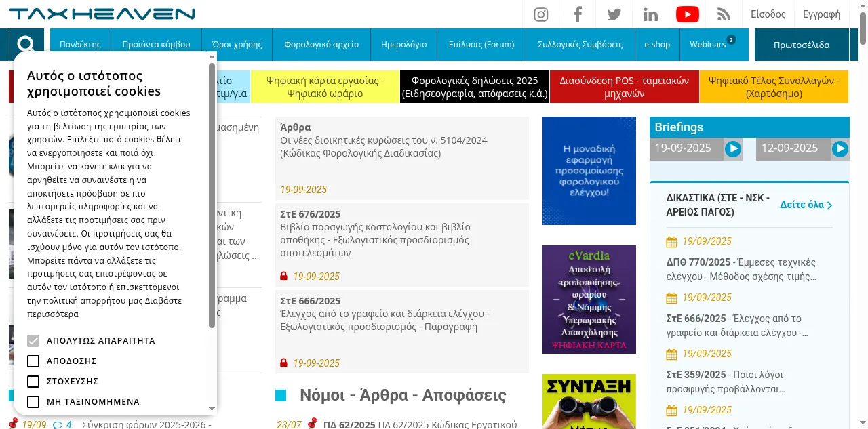Click the 19-09-2025 briefing date label
The image size is (868, 429).
(x=683, y=148)
